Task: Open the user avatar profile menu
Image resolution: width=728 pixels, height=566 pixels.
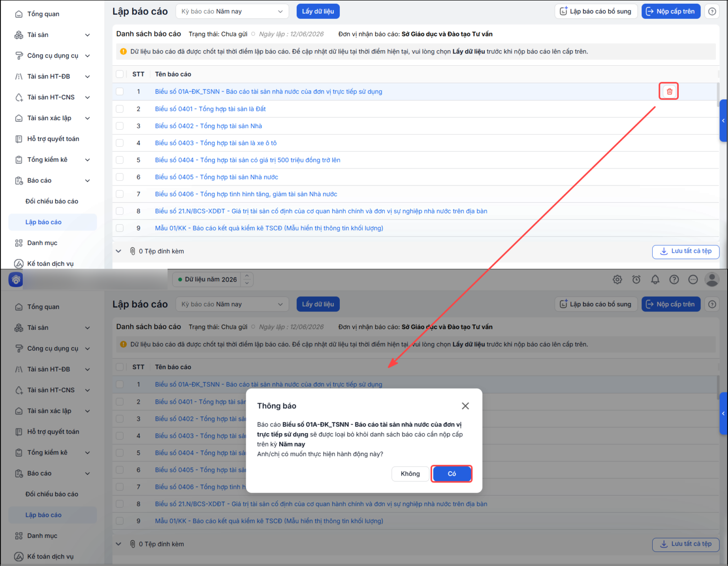Action: point(712,280)
